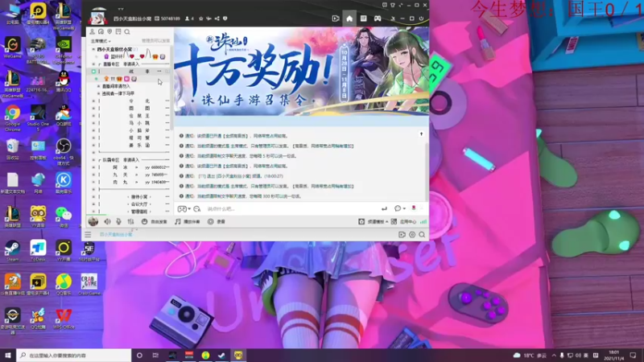Click the game emoji icon in chat input bar

[182, 209]
